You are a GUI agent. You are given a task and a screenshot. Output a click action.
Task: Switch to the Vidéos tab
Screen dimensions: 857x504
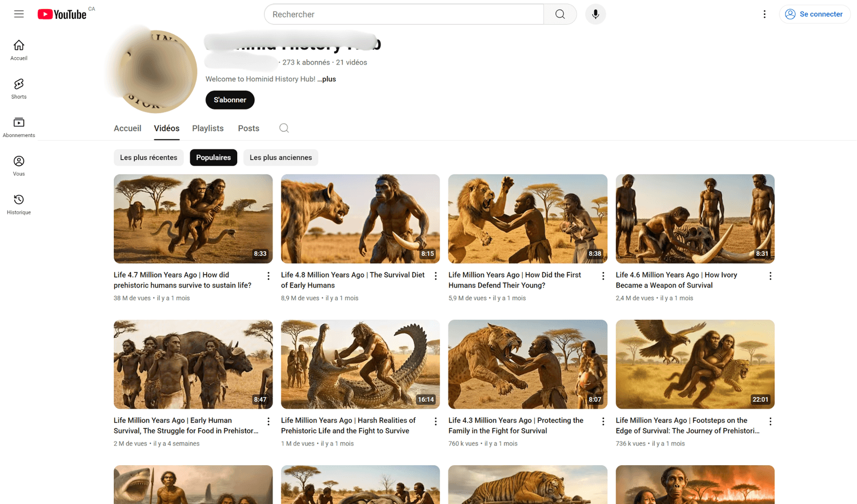point(167,128)
